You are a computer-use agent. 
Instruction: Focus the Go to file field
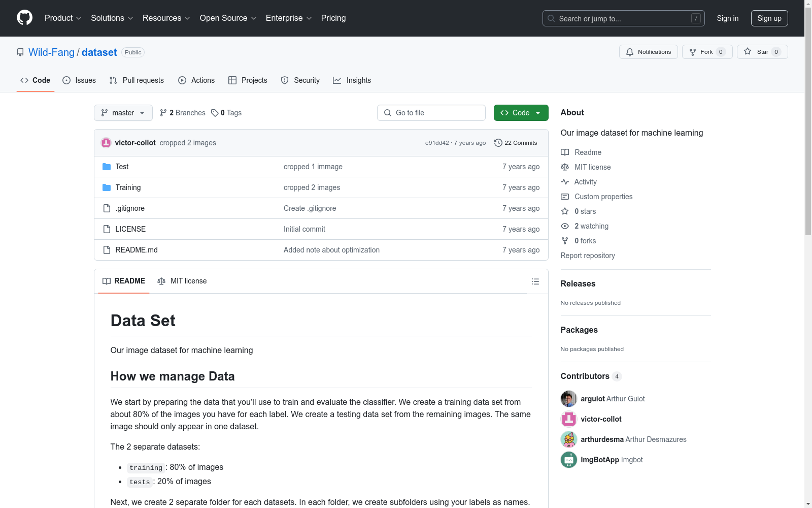click(431, 113)
